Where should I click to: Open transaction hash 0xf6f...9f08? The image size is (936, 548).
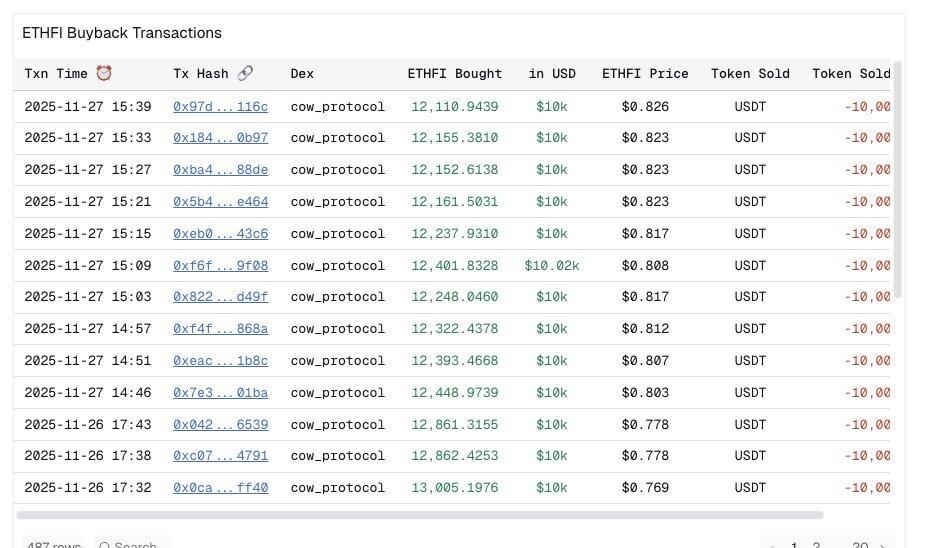pyautogui.click(x=220, y=266)
